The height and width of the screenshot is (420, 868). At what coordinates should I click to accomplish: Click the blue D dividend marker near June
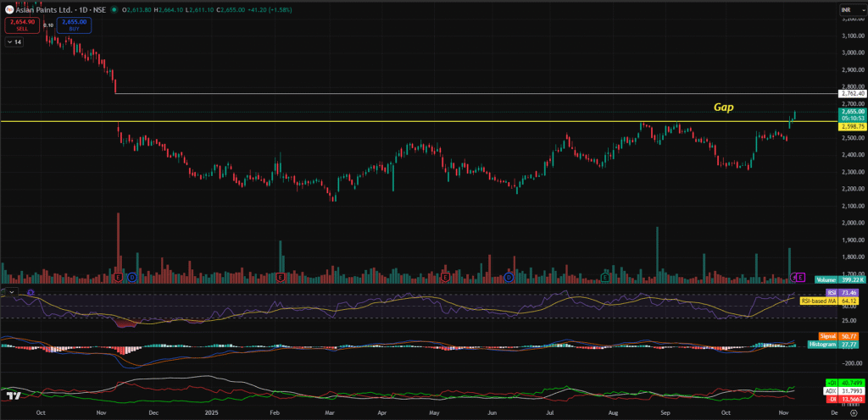tap(509, 277)
